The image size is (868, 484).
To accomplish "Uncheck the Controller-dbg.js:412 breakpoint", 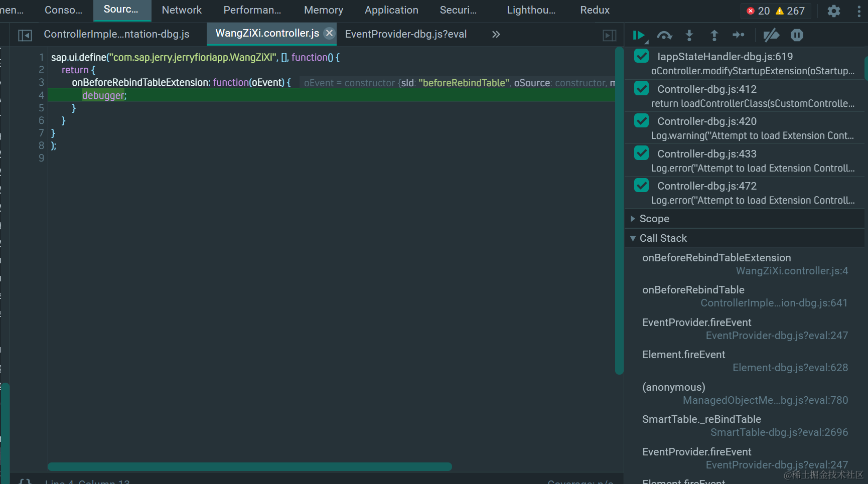I will coord(642,89).
